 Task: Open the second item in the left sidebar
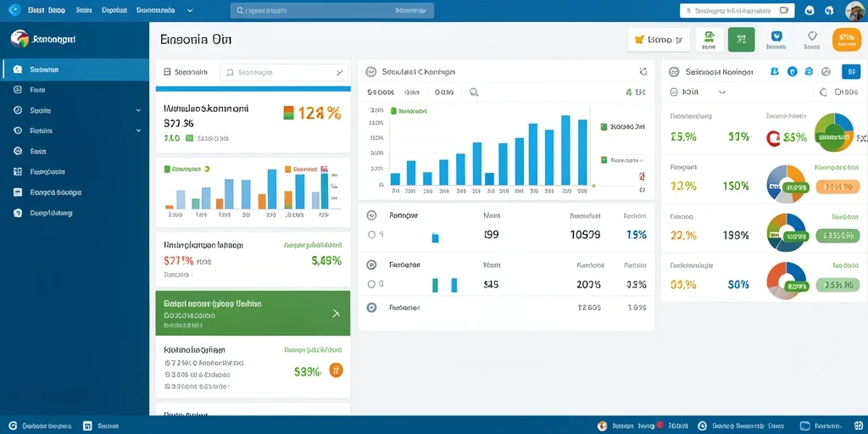75,90
